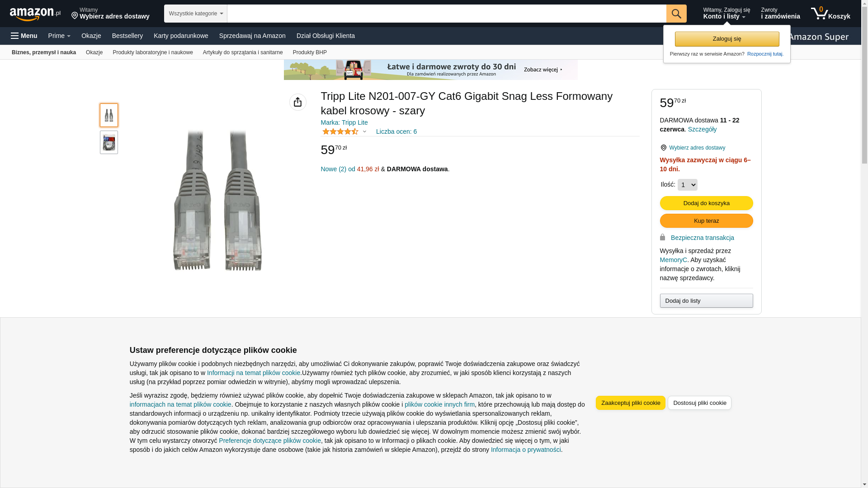868x488 pixels.
Task: Open the shopping cart (Koszyk)
Action: click(x=830, y=14)
